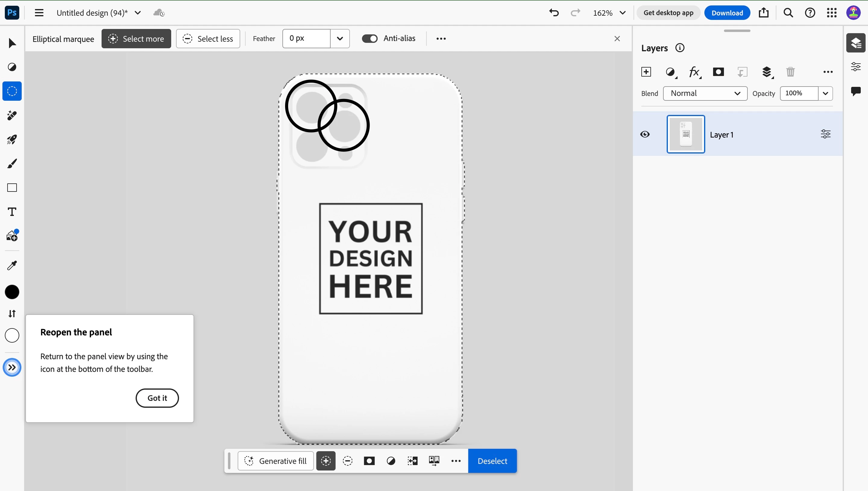868x491 pixels.
Task: Hide Layer 1 with the eye icon
Action: tap(645, 134)
